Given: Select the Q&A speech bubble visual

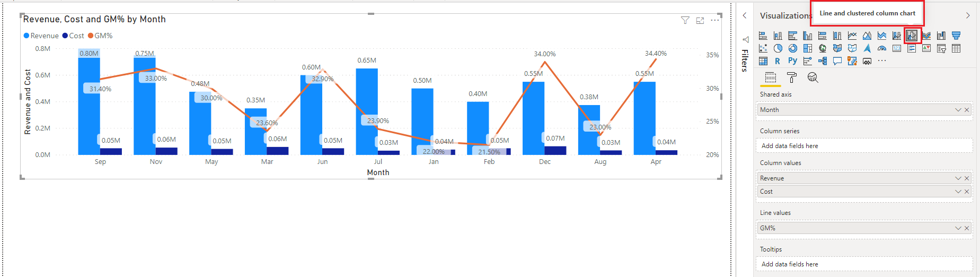Looking at the screenshot, I should pos(837,61).
